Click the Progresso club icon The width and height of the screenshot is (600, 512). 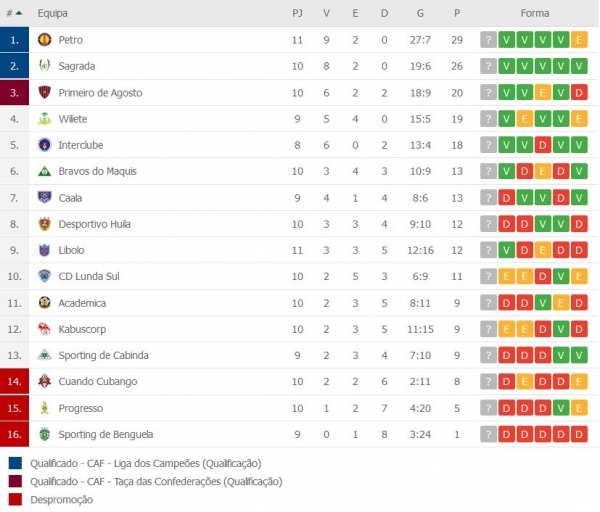(x=44, y=408)
